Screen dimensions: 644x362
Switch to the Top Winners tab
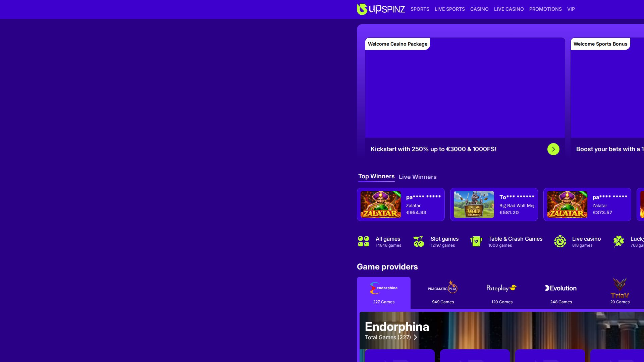click(376, 176)
